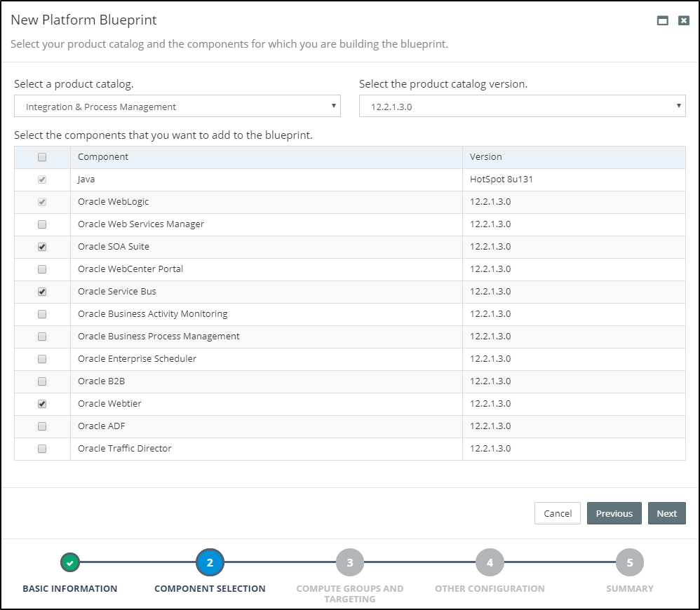This screenshot has height=610, width=700.
Task: Click the Next button
Action: click(x=666, y=513)
